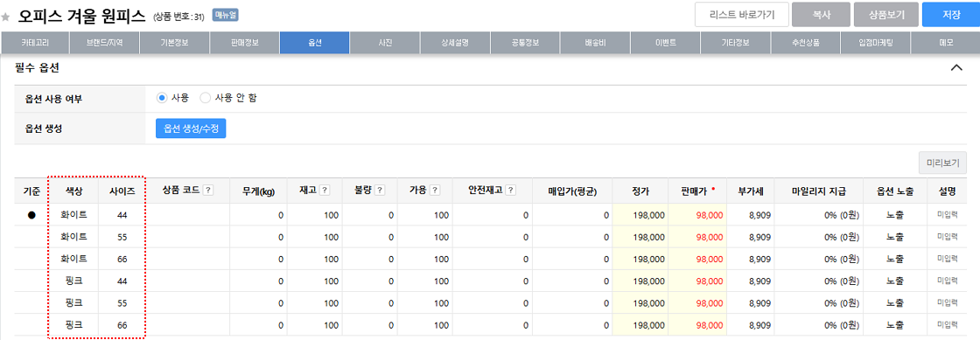Viewport: 980px width, 340px height.
Task: Click the favorite star beside product title
Action: pyautogui.click(x=5, y=17)
